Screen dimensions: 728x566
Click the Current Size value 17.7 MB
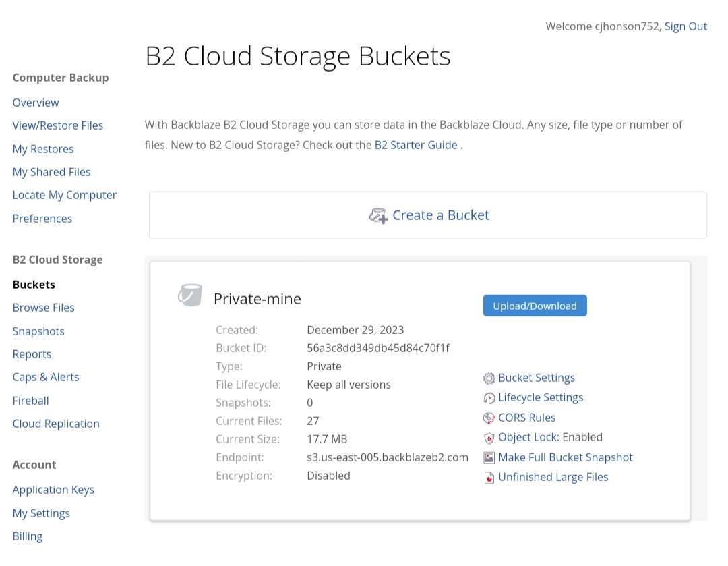[327, 439]
